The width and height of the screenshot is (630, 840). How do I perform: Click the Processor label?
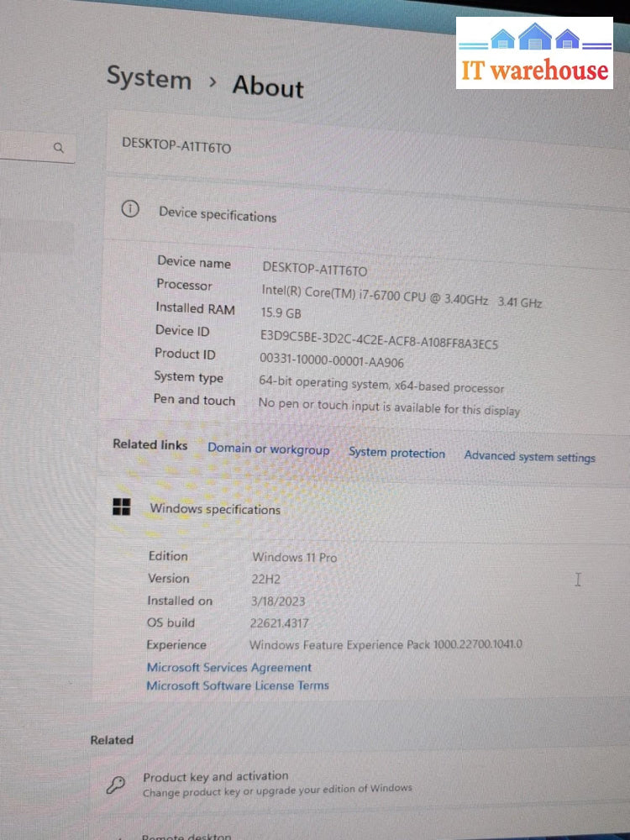[x=184, y=285]
